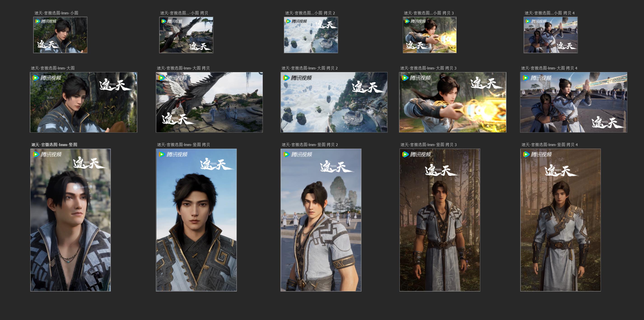Select the 小图 拷贝 2 cloud islands artboard

311,35
